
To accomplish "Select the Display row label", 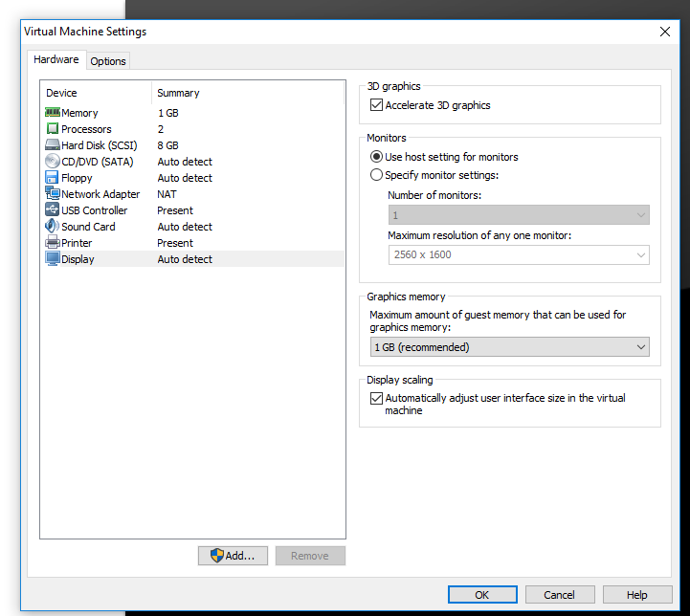I will pos(78,259).
